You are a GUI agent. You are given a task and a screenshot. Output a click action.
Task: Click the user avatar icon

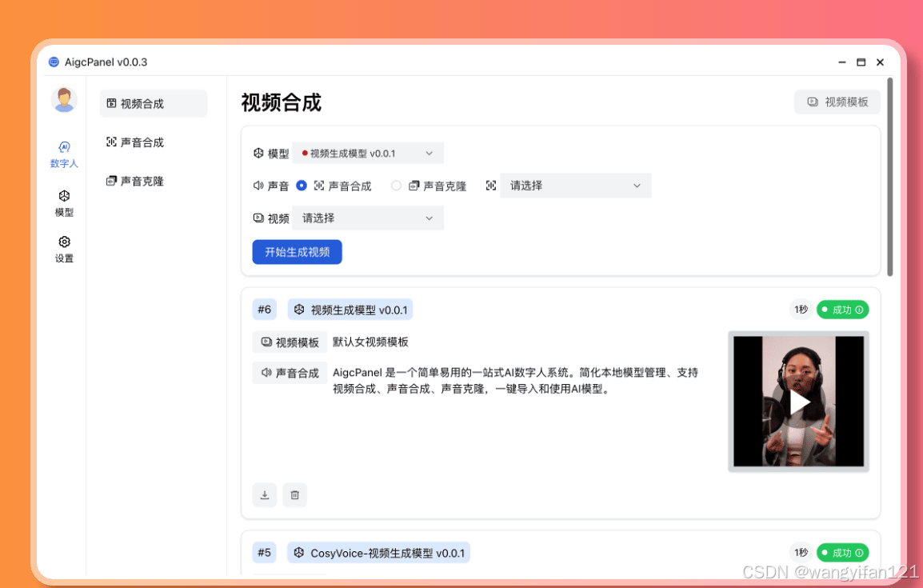64,99
